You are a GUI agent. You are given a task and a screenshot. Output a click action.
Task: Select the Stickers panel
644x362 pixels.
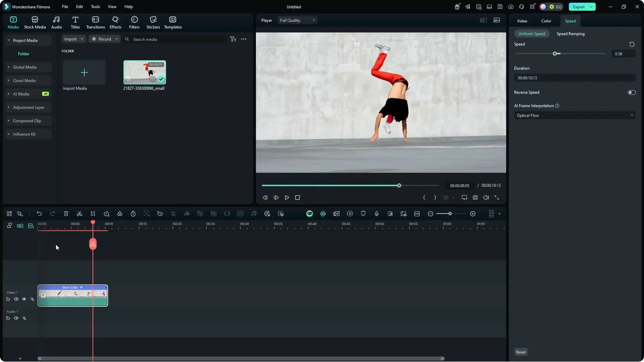click(x=153, y=22)
